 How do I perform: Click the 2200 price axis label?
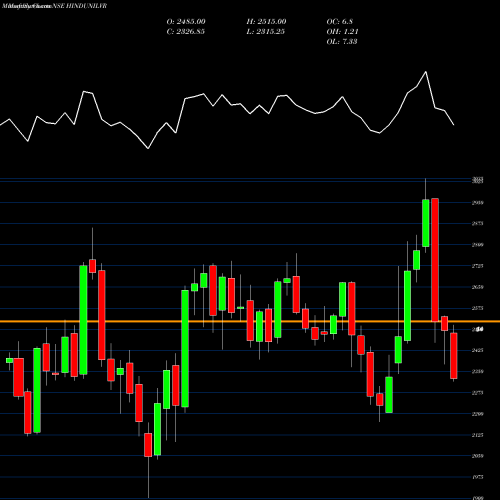click(478, 414)
